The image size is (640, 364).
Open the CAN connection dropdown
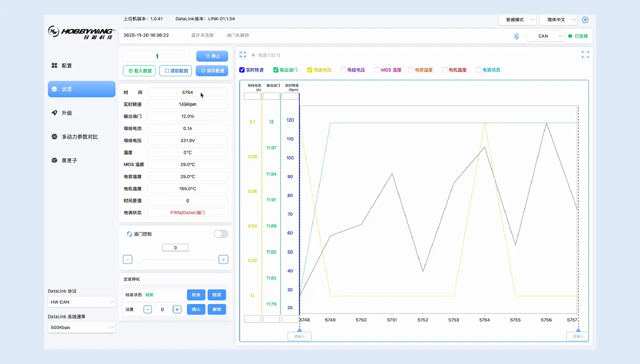(x=546, y=36)
